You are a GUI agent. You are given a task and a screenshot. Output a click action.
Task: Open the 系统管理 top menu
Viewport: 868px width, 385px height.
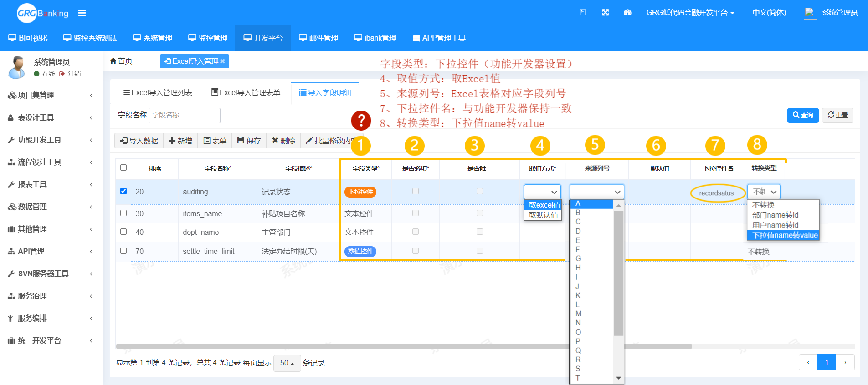click(153, 38)
